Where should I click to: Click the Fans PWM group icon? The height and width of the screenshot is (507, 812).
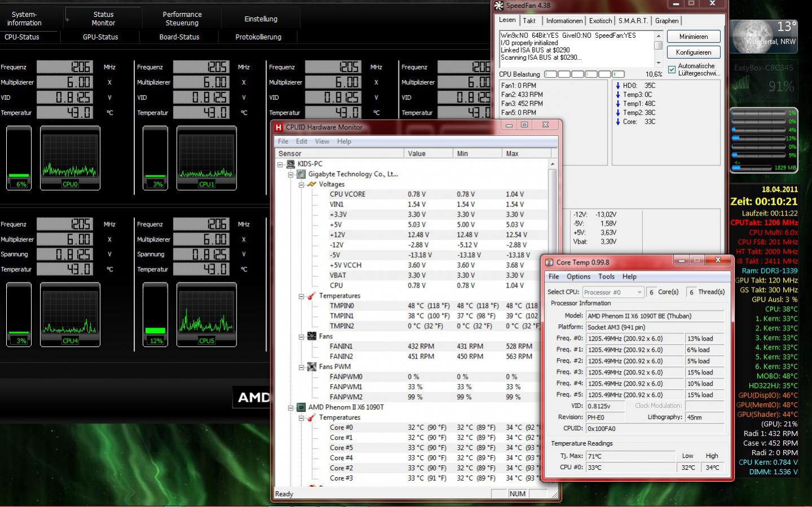[x=311, y=367]
